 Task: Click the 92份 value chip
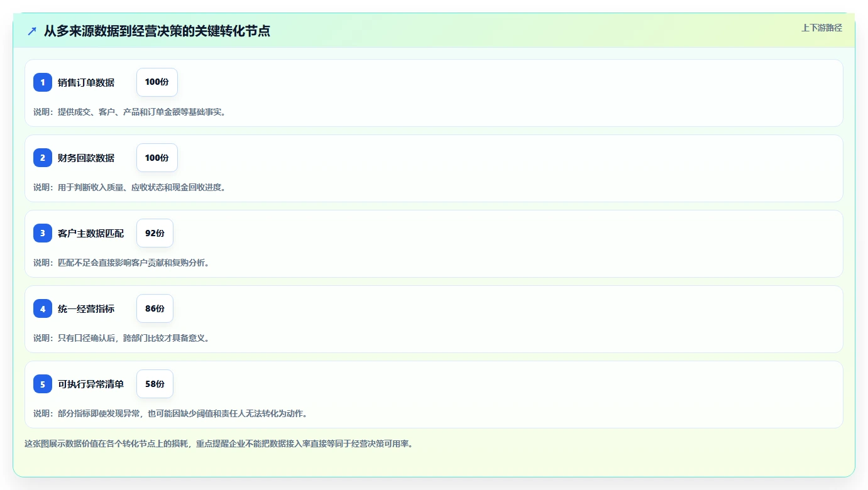click(155, 233)
